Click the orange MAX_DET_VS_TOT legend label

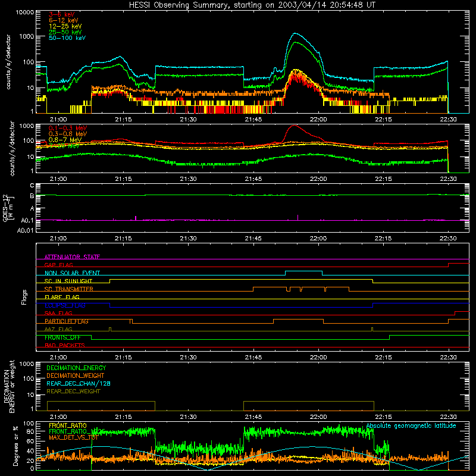click(x=73, y=437)
